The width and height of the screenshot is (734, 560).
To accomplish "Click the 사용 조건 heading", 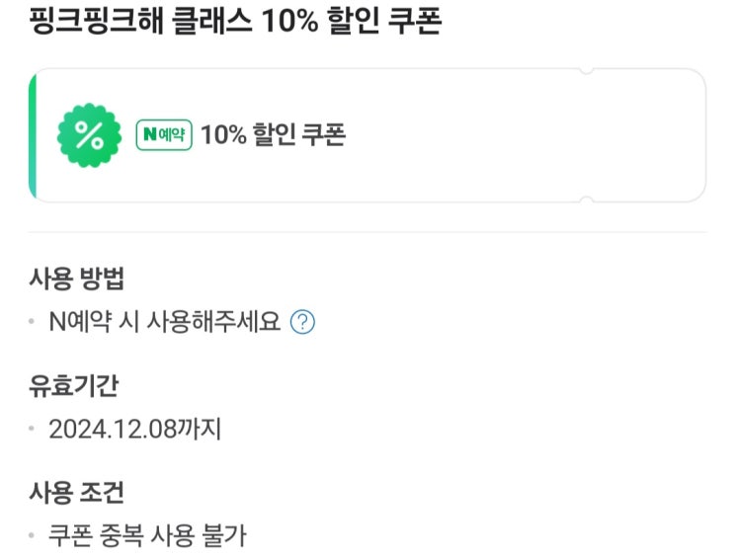I will point(77,492).
